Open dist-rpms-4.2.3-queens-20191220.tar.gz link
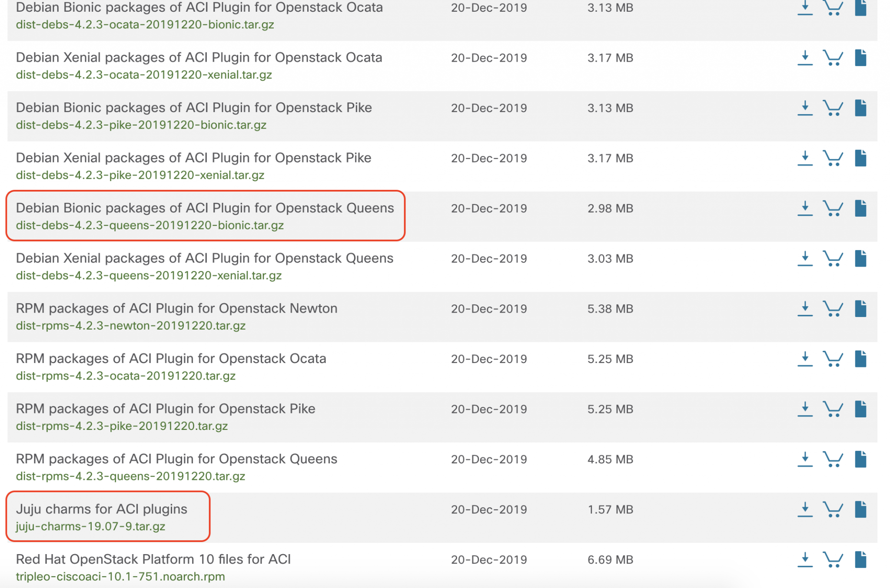 tap(130, 476)
